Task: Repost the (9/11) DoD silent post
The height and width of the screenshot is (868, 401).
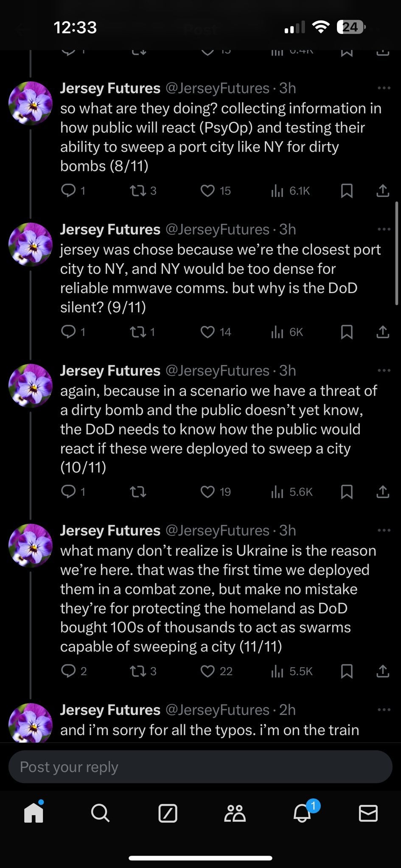Action: tap(137, 332)
